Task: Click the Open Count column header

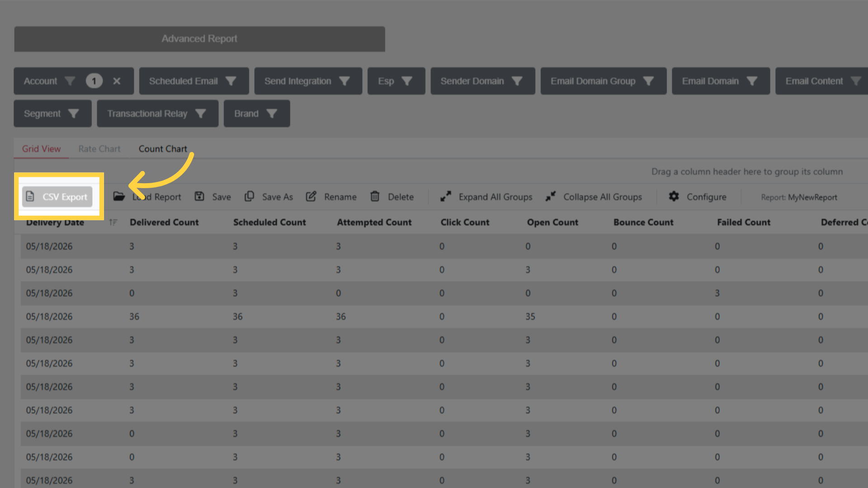Action: click(552, 222)
